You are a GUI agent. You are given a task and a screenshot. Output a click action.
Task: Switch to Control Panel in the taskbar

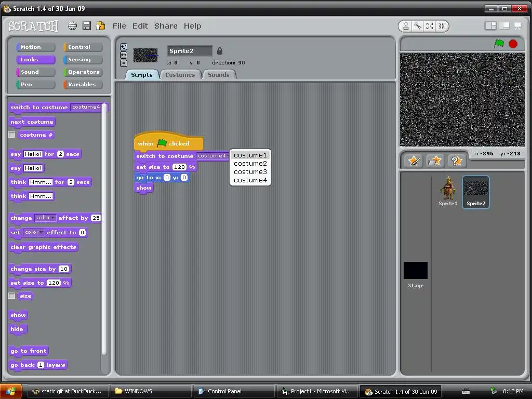click(234, 391)
